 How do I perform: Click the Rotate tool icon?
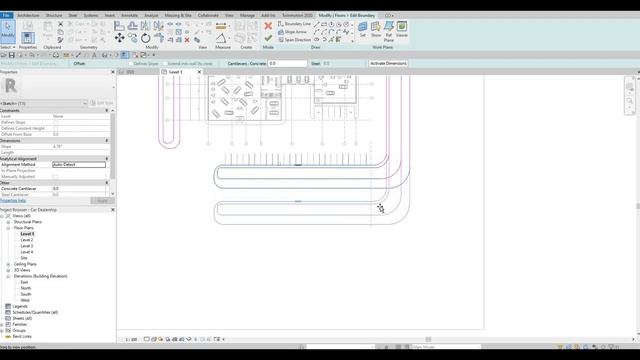point(146,38)
